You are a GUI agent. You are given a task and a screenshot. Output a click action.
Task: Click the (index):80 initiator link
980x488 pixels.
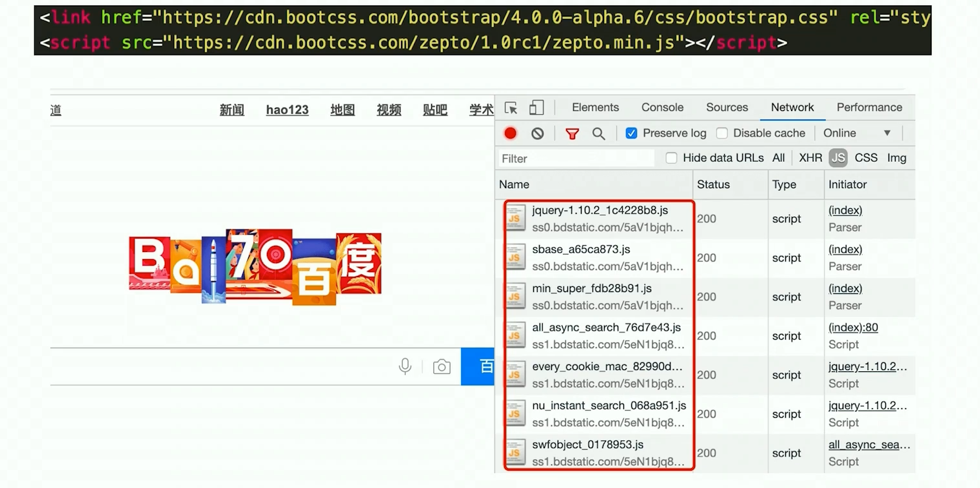point(853,327)
